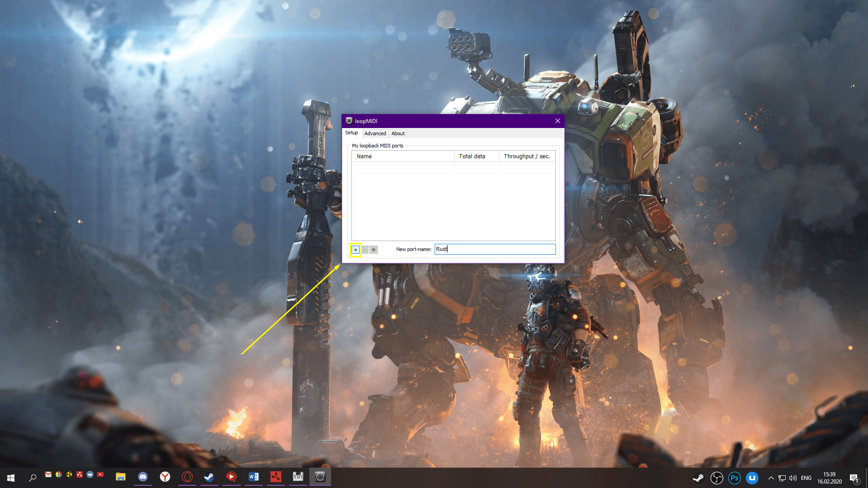Viewport: 868px width, 488px height.
Task: Open the blue U tray icon
Action: coord(752,478)
